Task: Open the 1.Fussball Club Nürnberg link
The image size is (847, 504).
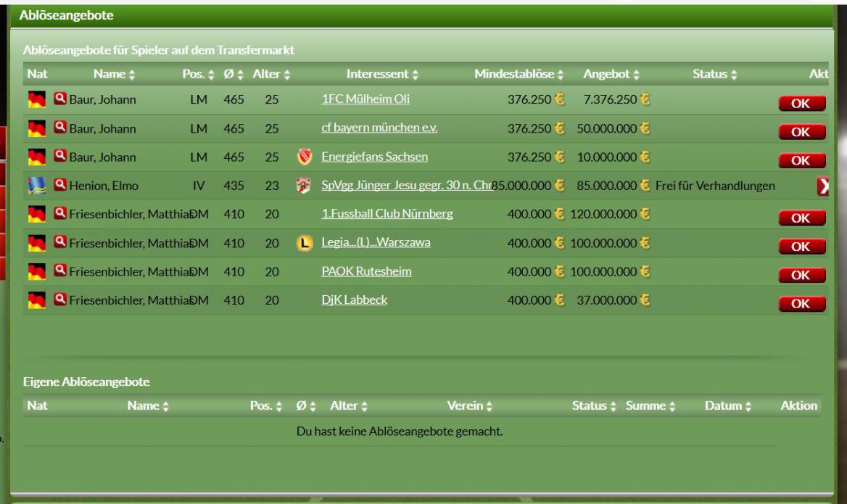Action: pos(387,214)
